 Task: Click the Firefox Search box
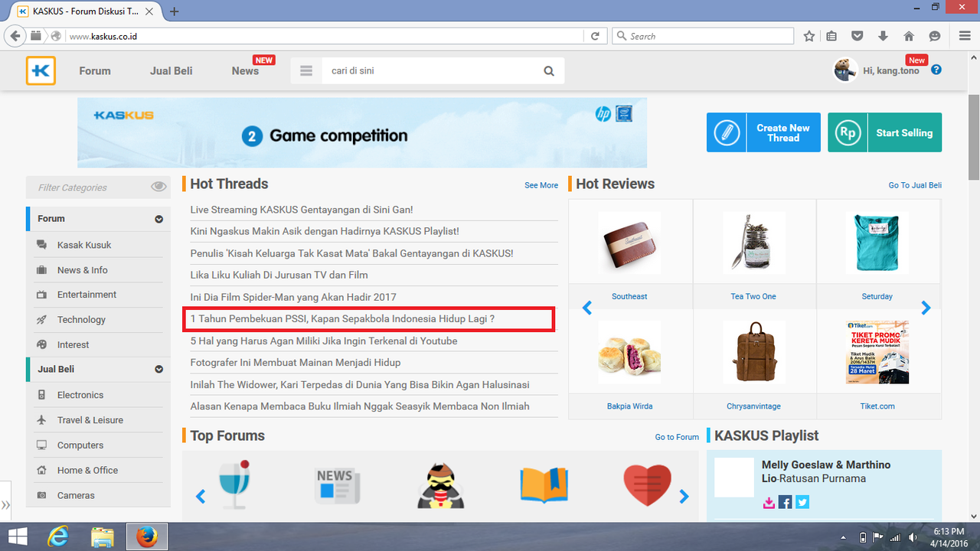click(703, 36)
